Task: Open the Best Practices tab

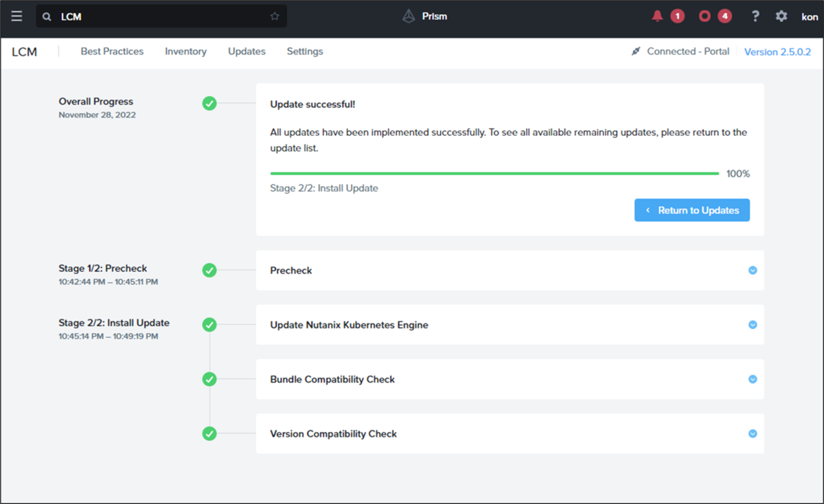Action: tap(112, 51)
